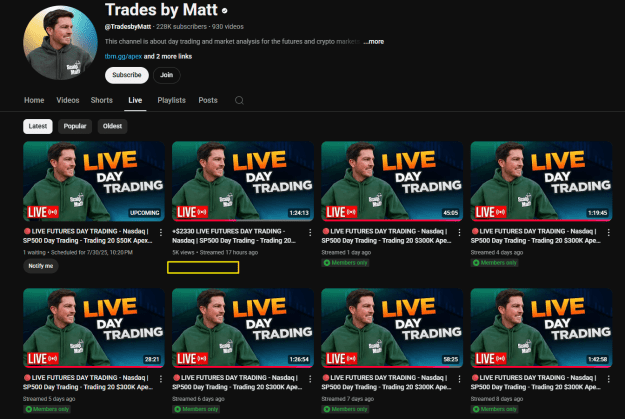The height and width of the screenshot is (419, 625).
Task: Open the title of the stream from 8 days ago
Action: [x=535, y=382]
